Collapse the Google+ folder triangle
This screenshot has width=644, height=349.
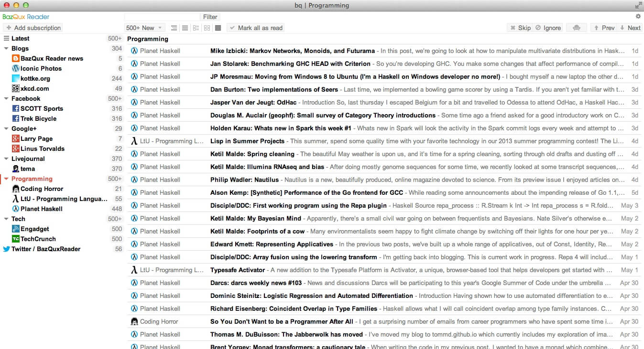tap(6, 129)
